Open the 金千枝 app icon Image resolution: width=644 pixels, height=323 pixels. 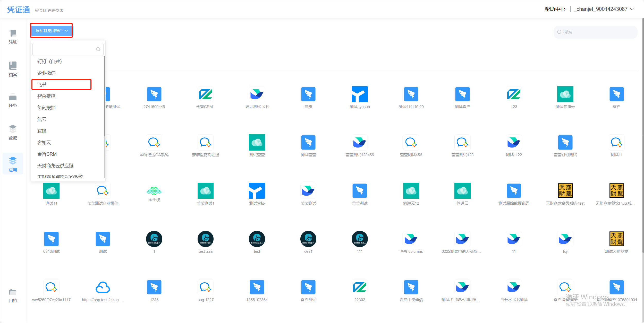154,191
